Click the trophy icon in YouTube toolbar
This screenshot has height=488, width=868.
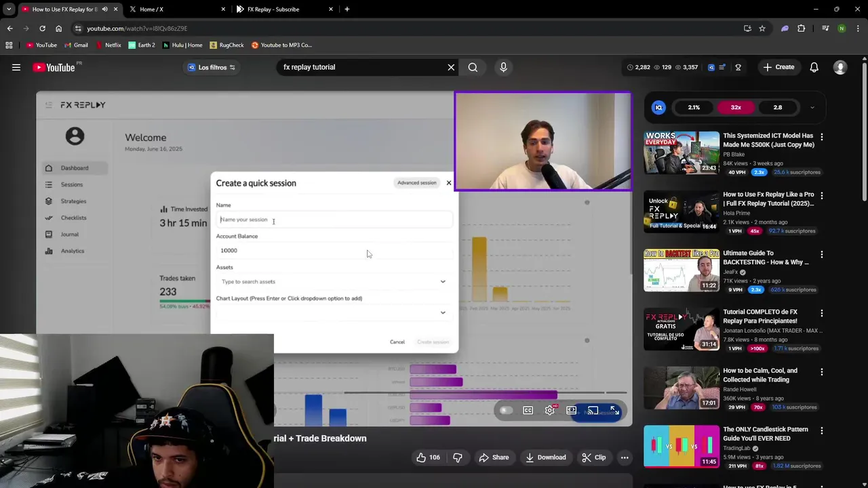click(x=738, y=67)
